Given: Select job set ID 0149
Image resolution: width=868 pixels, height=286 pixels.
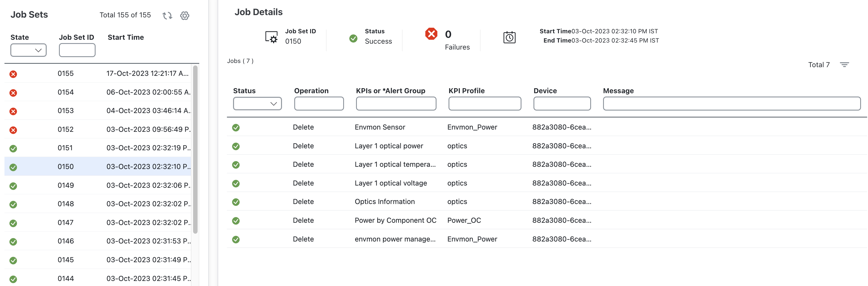Looking at the screenshot, I should 65,185.
